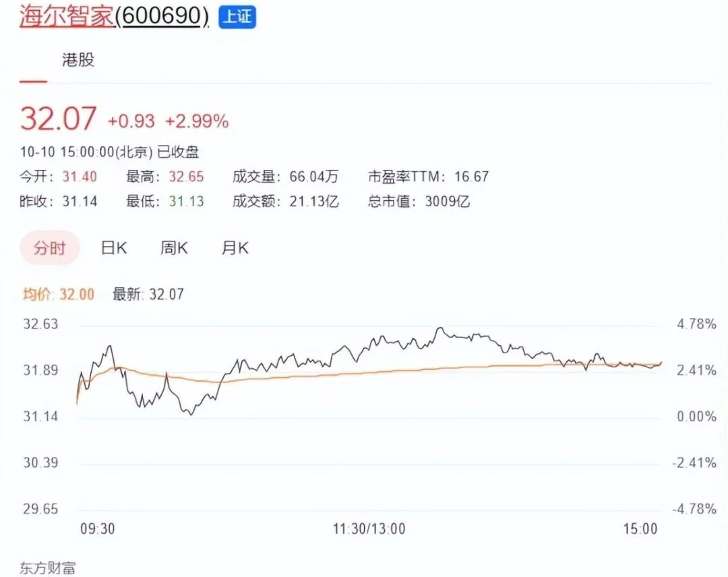Click the 0.00% percent axis label

(696, 416)
